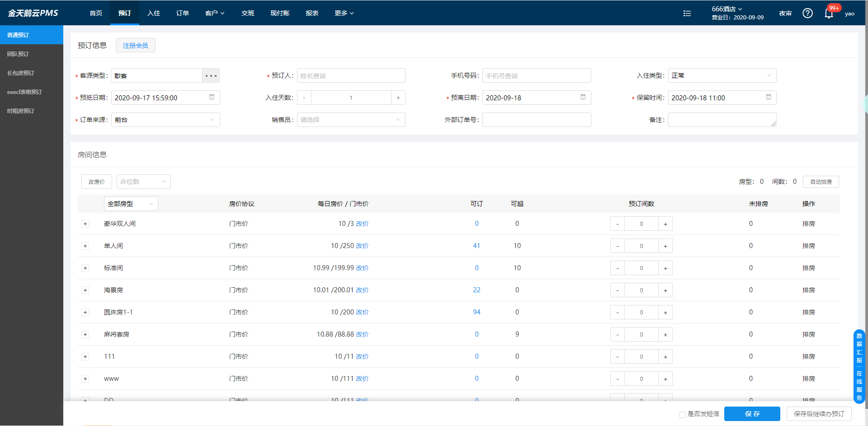Screen dimensions: 868x426
Task: Click 排房 for 标准间 row
Action: coord(809,268)
